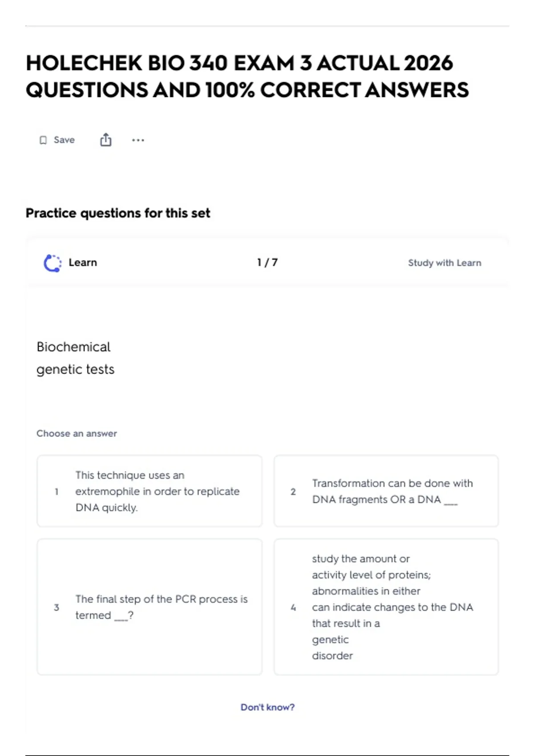Click the Save bookmark icon

(x=43, y=140)
